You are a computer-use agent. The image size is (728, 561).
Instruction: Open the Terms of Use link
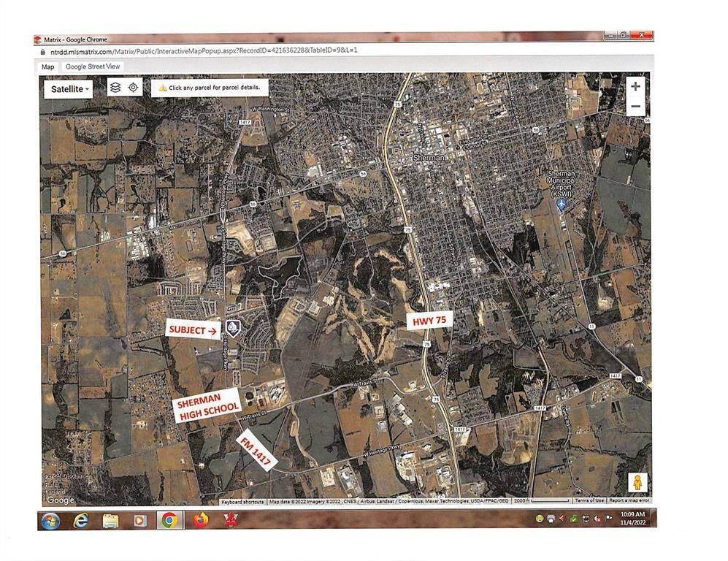tap(589, 500)
